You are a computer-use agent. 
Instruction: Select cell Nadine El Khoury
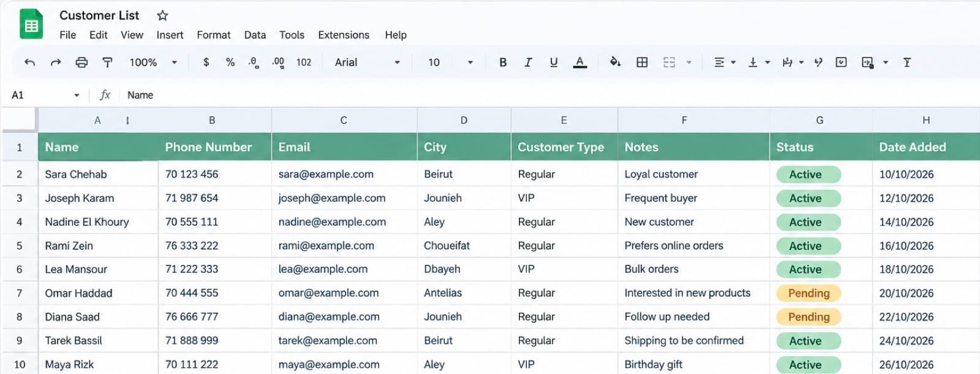[98, 222]
